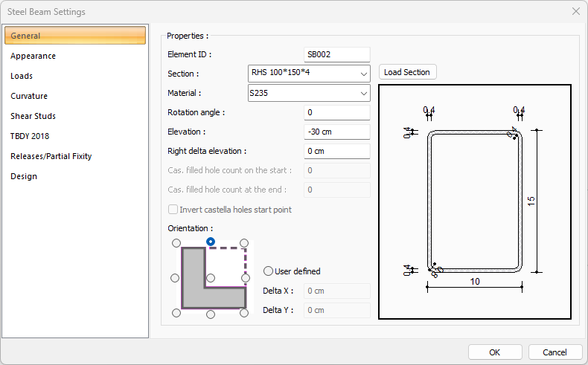Select the top-right orientation radio button
588x365 pixels.
246,242
